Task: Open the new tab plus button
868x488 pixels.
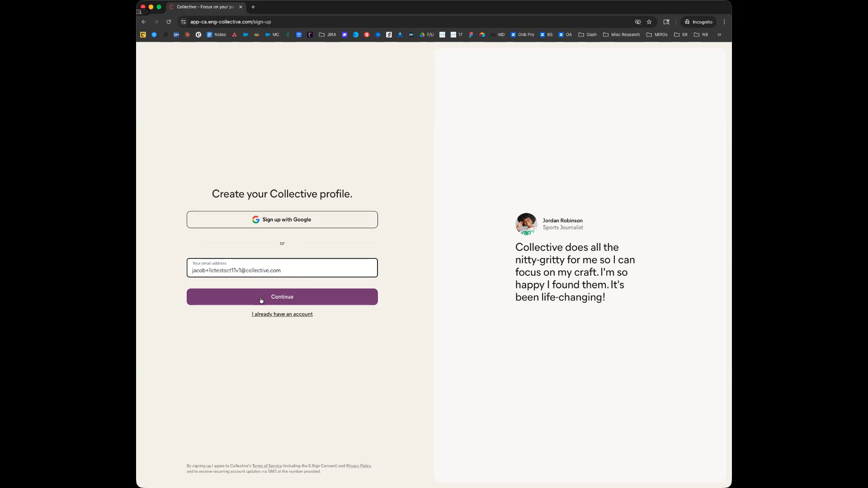Action: [x=253, y=7]
